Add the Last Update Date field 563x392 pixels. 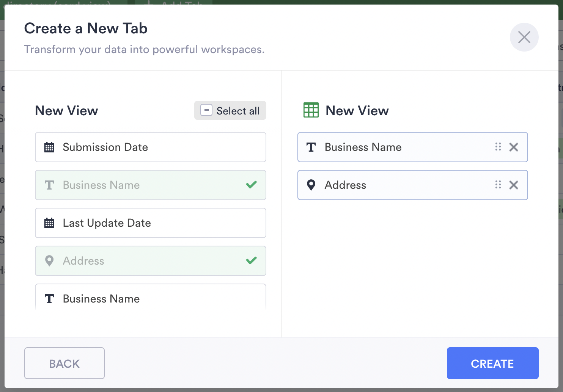click(150, 223)
